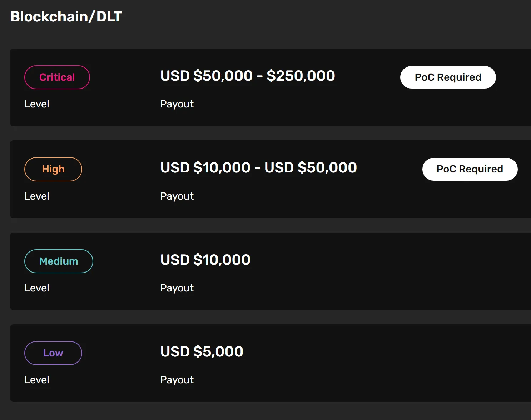531x420 pixels.
Task: Click the Level label under Critical badge
Action: [37, 104]
